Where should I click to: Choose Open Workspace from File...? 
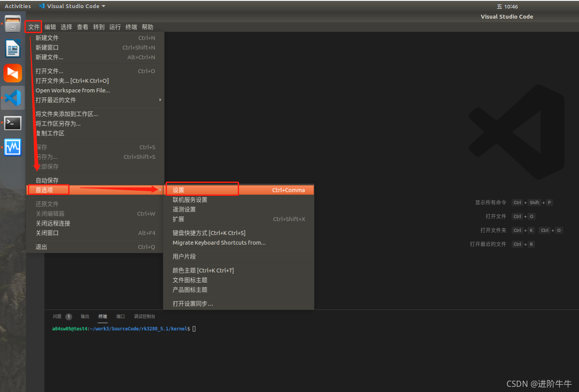[95, 90]
